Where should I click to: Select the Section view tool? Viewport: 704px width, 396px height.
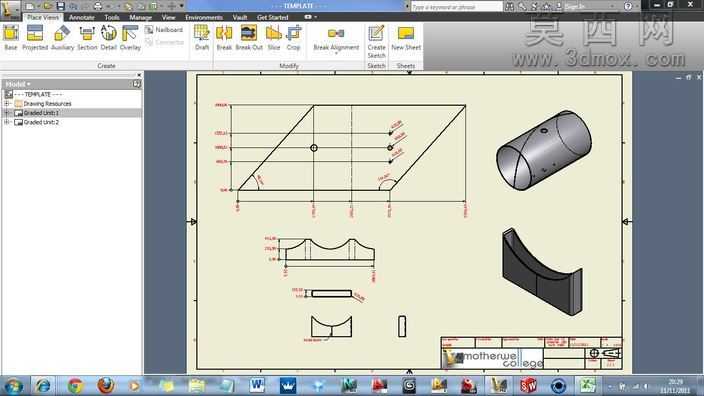pyautogui.click(x=87, y=38)
